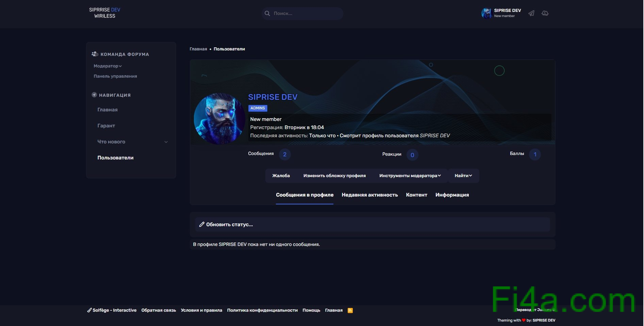
Task: Open Панель управления link in the sidebar
Action: click(x=115, y=76)
